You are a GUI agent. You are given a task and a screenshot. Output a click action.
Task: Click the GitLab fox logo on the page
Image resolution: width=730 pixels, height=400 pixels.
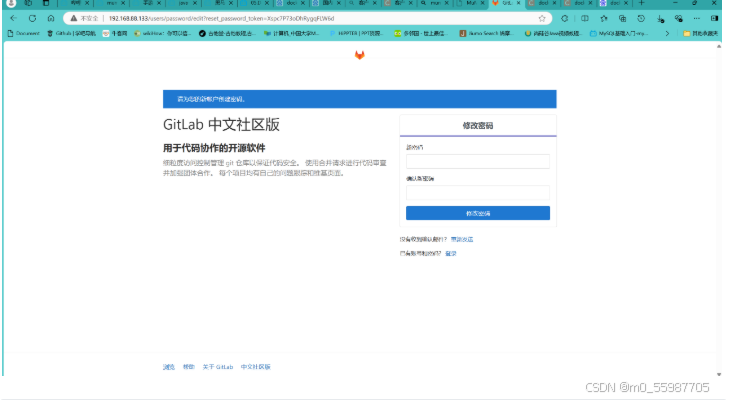(x=359, y=55)
